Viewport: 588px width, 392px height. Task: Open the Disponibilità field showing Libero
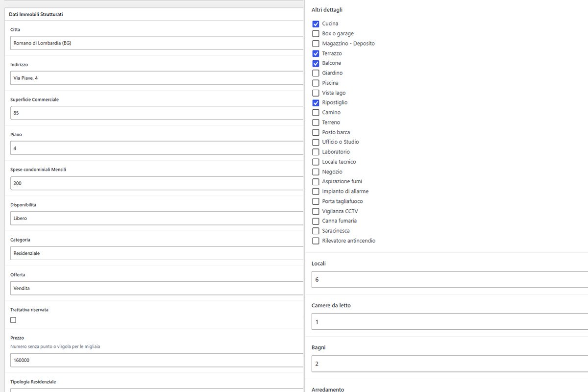157,218
